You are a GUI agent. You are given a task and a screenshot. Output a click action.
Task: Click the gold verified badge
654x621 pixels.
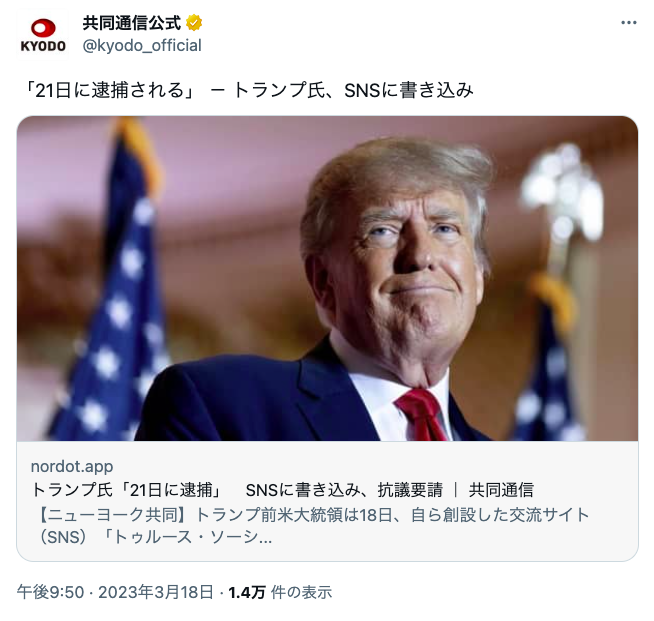[194, 23]
